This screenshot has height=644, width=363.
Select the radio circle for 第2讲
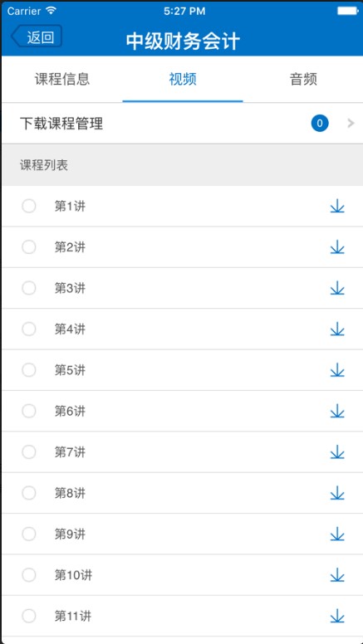(x=29, y=247)
